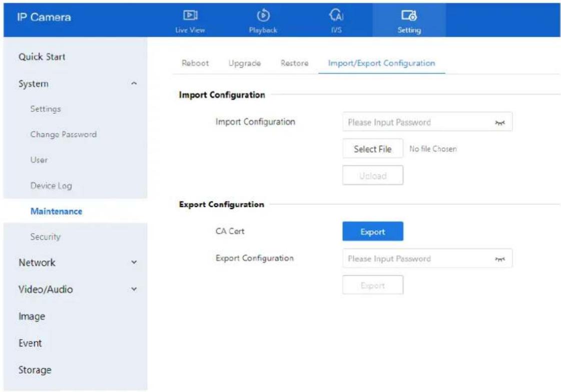
Task: Open Event in sidebar
Action: coord(30,343)
